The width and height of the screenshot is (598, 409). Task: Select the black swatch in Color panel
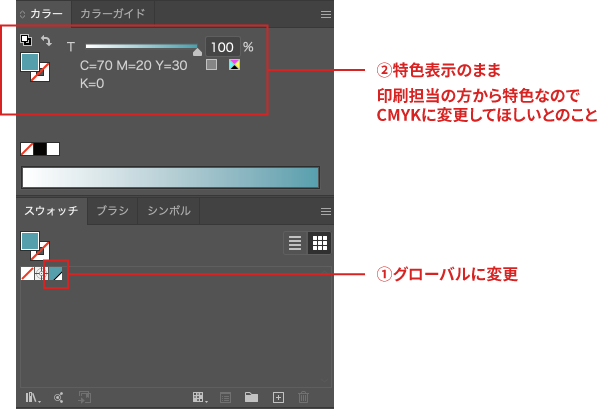(40, 149)
